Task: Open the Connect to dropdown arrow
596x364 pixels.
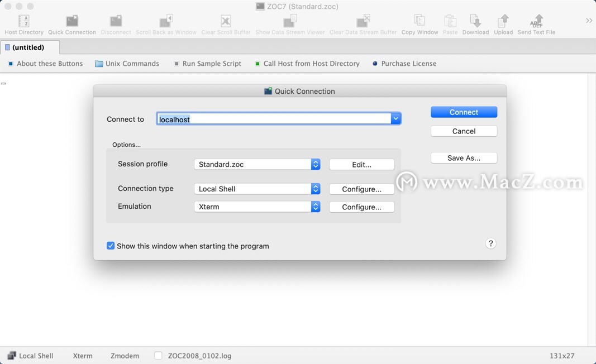Action: click(395, 119)
